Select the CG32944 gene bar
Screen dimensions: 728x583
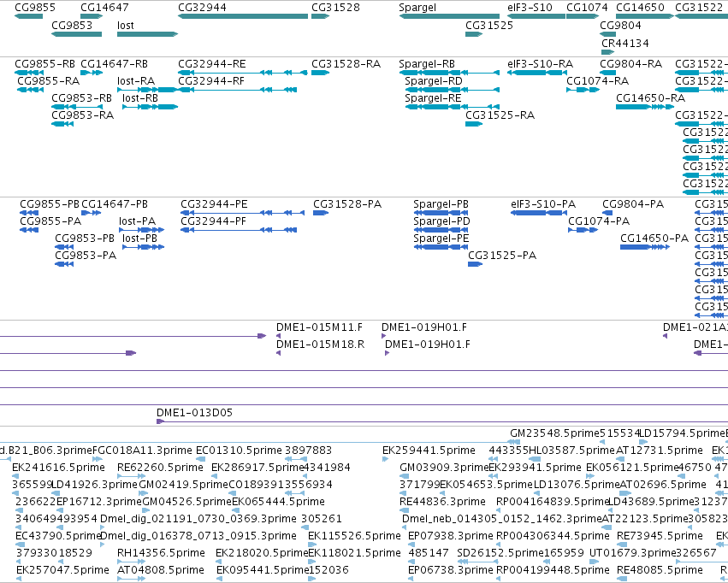(x=243, y=16)
